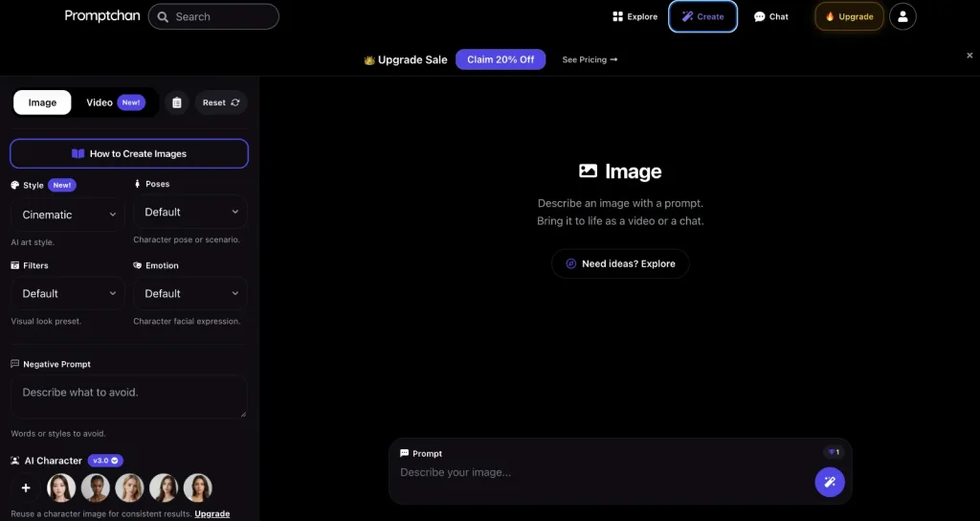Click Need ideas? Explore button
980x521 pixels.
click(x=620, y=263)
